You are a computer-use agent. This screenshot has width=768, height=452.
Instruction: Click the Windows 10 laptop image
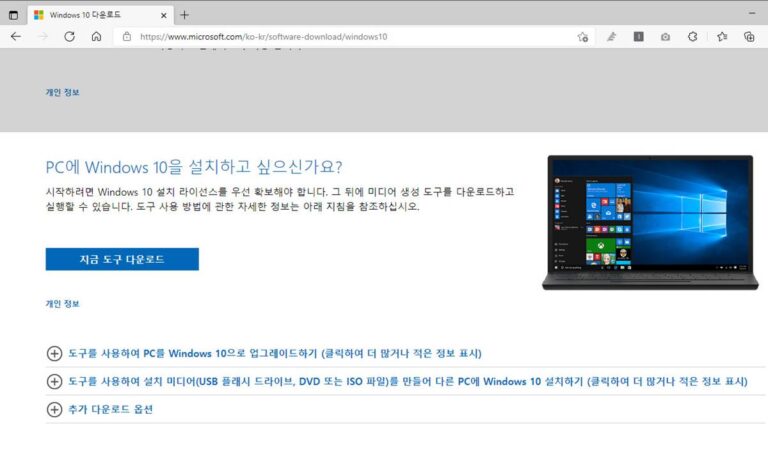[650, 223]
